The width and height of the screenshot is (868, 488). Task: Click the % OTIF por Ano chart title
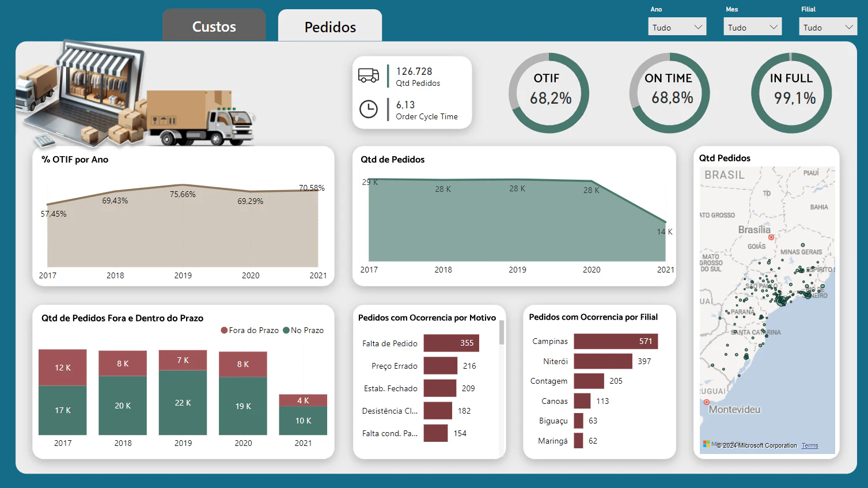[75, 160]
